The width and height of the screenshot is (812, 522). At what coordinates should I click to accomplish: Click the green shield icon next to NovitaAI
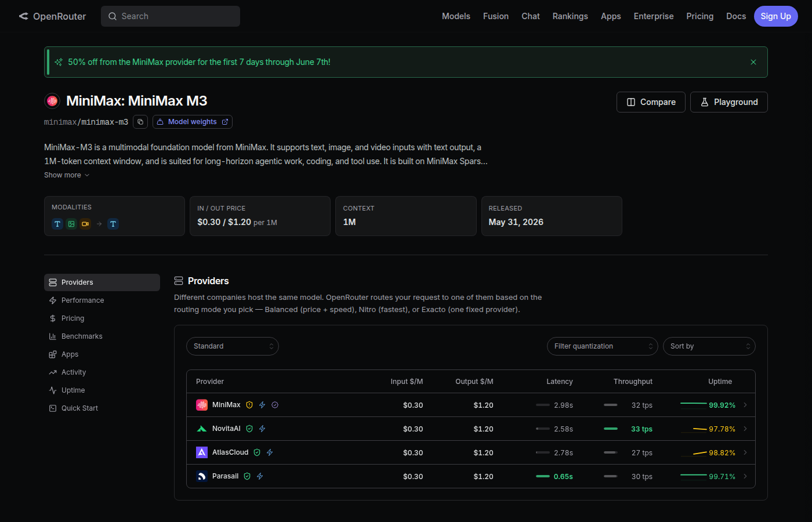point(249,429)
